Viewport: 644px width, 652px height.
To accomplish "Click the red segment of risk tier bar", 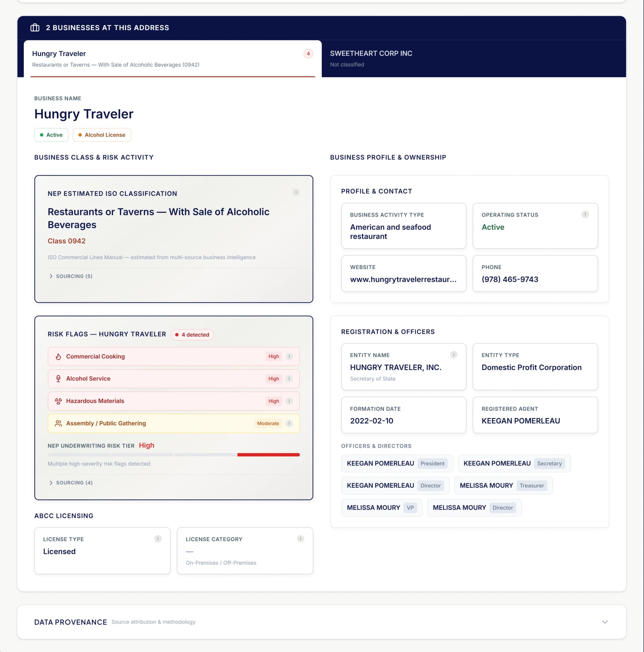I will (x=268, y=455).
